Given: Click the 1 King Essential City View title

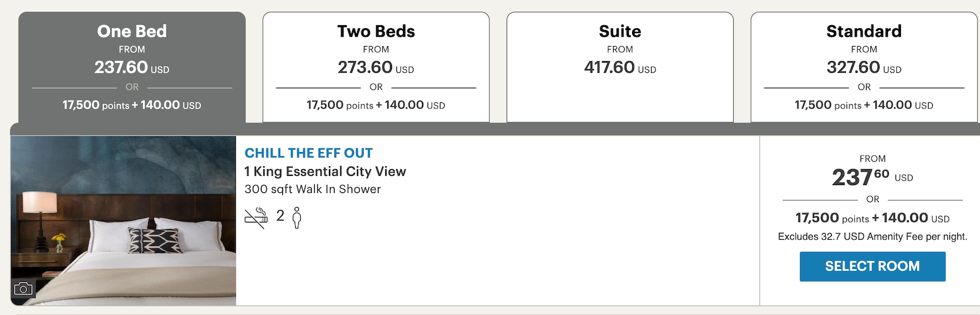Looking at the screenshot, I should (325, 172).
